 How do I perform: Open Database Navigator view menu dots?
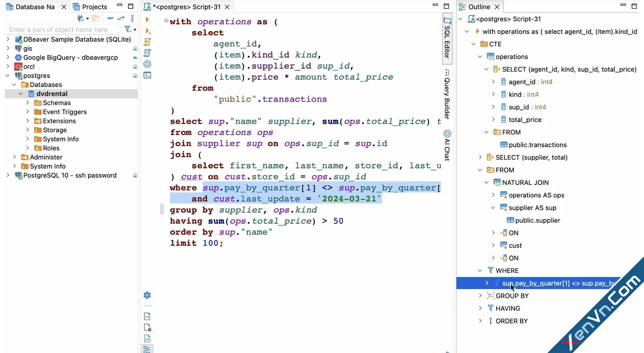point(132,19)
